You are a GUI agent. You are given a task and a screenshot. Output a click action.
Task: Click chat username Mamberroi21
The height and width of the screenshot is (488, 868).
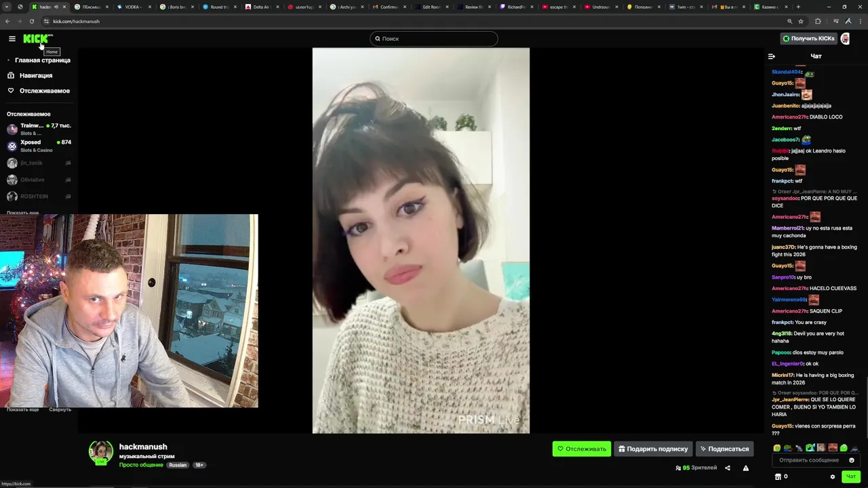point(788,228)
